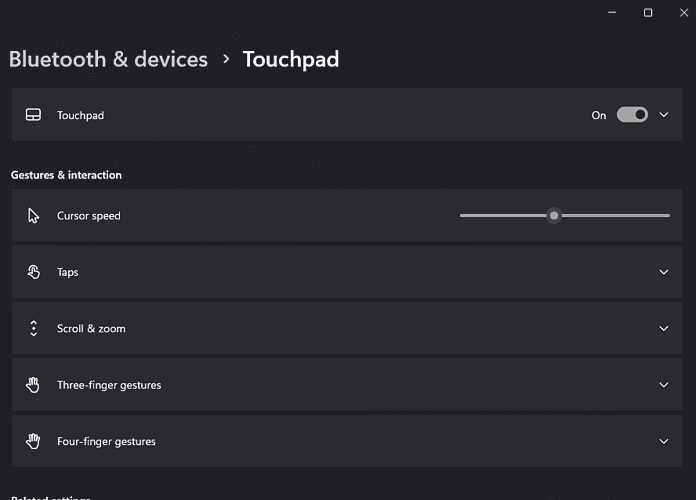Viewport: 696px width, 500px height.
Task: Click the Gestures & interaction heading
Action: coord(66,175)
